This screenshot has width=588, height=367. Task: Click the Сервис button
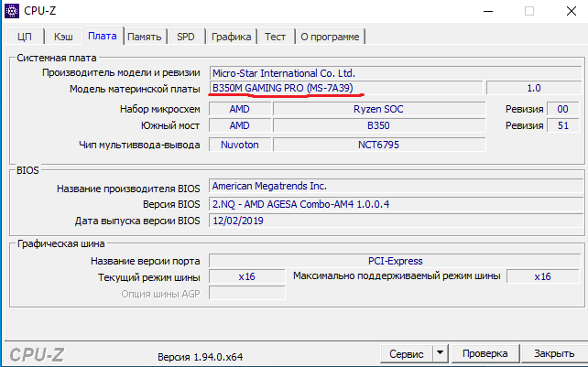point(406,354)
